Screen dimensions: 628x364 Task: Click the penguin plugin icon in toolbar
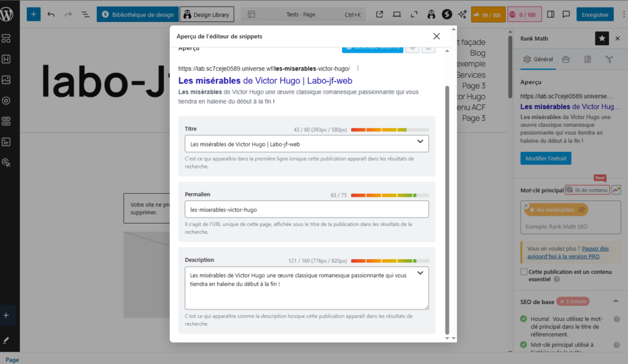click(x=431, y=14)
